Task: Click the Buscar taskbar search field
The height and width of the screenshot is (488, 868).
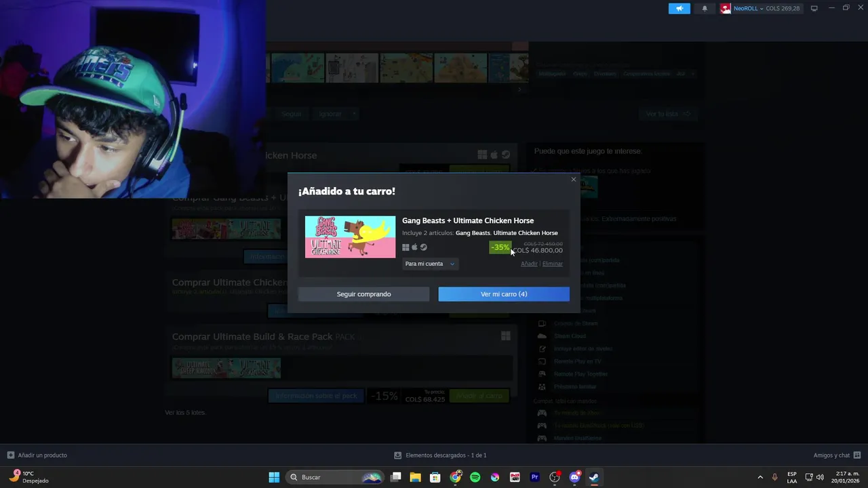Action: pyautogui.click(x=335, y=477)
